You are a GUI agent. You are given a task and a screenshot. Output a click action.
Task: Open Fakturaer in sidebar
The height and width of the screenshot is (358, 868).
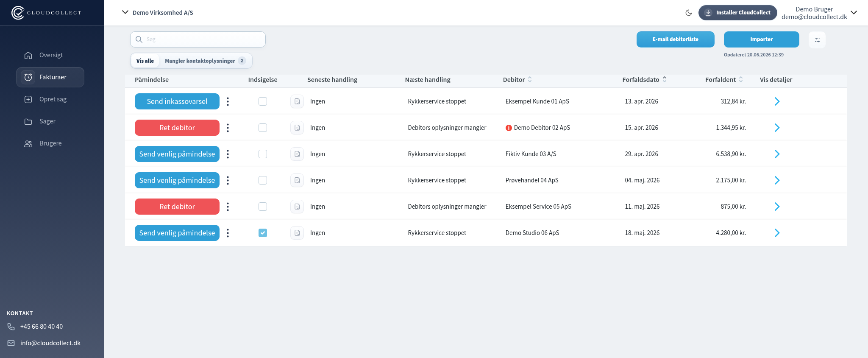pos(50,77)
